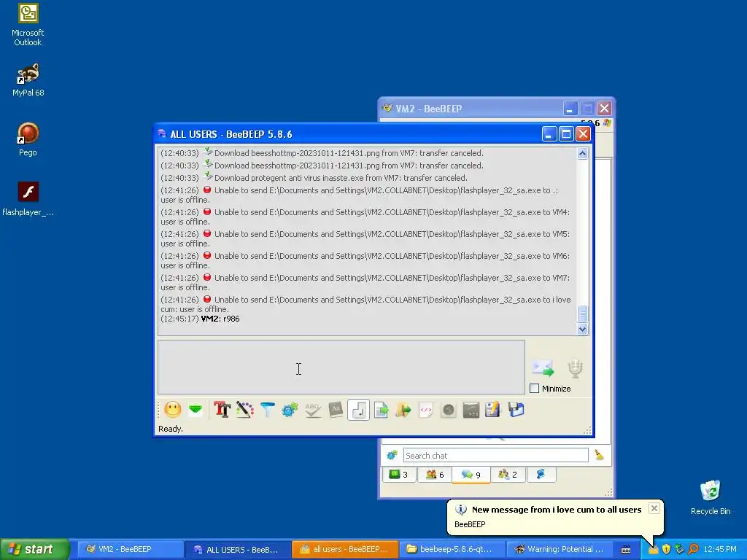
Task: Click the source code tag icon
Action: point(426,410)
